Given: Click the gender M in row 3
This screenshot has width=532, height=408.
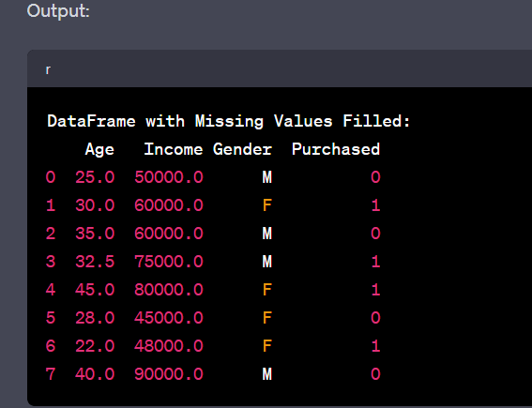Looking at the screenshot, I should point(267,262).
